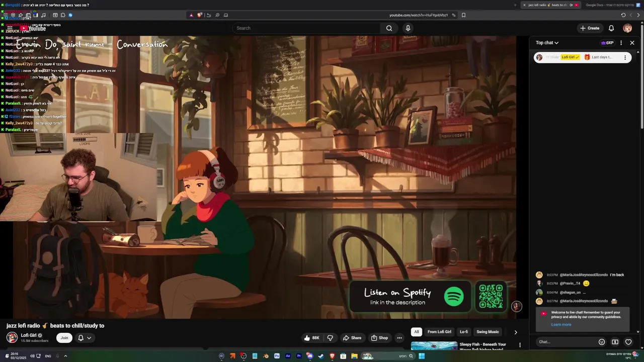Screen dimensions: 644x362
Task: Open Blender from the taskbar
Action: tap(266, 356)
